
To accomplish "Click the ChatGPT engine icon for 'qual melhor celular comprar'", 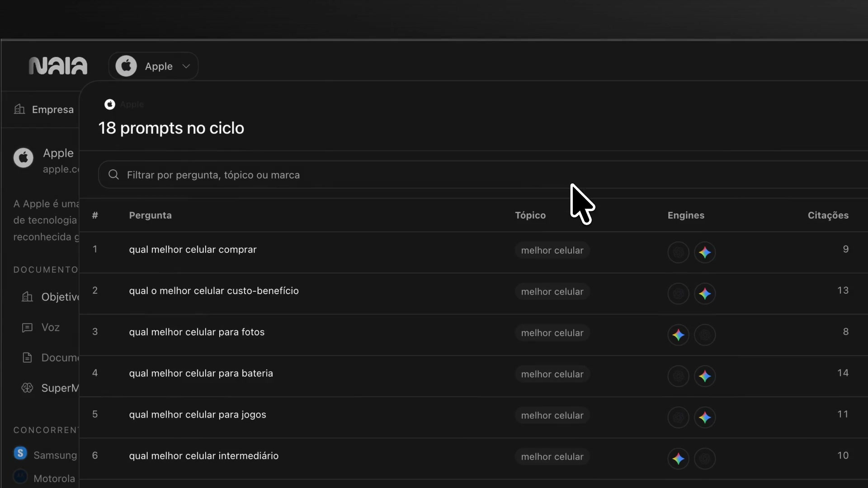I will [x=678, y=252].
